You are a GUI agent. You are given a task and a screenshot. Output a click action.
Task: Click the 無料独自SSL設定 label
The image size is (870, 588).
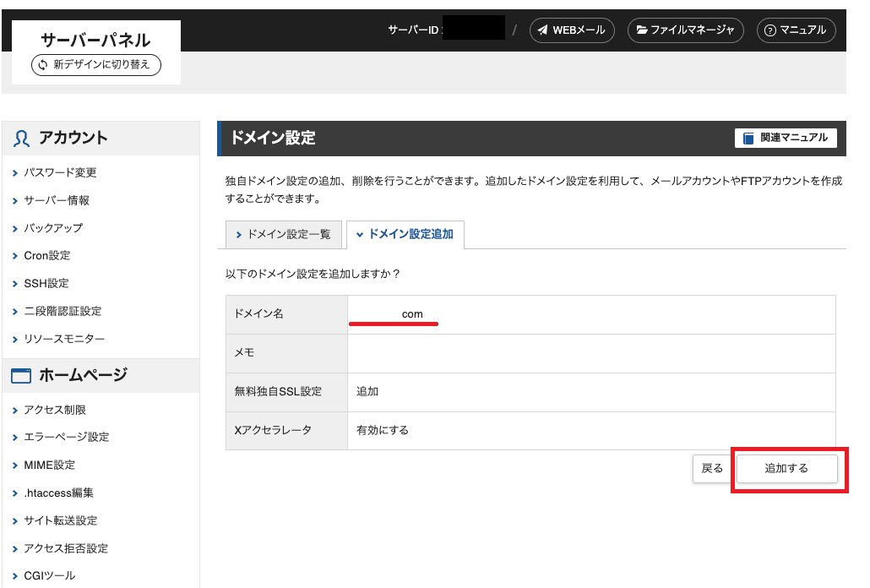[x=278, y=392]
